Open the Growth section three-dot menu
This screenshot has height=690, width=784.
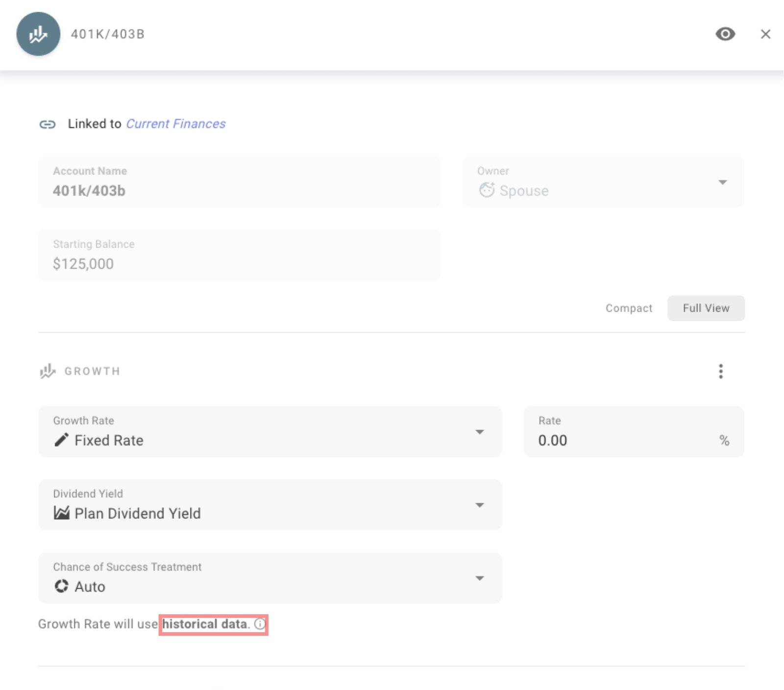pos(720,371)
